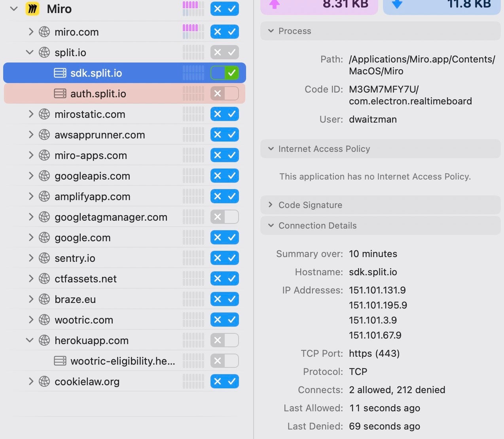Image resolution: width=504 pixels, height=439 pixels.
Task: Click the pink upload arrow icon
Action: pyautogui.click(x=275, y=4)
